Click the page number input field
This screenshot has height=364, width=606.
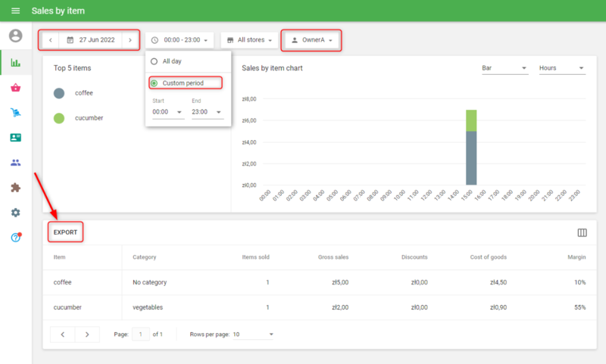pos(140,334)
